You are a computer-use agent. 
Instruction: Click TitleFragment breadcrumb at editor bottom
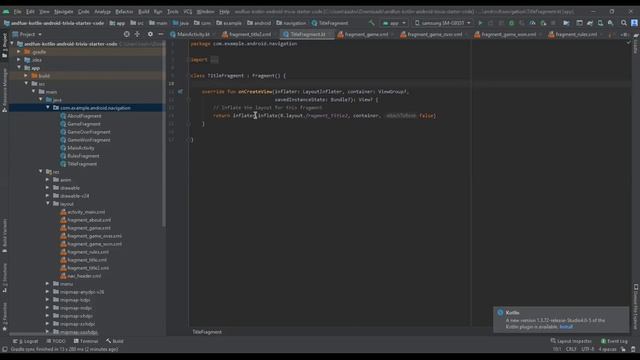click(x=207, y=332)
